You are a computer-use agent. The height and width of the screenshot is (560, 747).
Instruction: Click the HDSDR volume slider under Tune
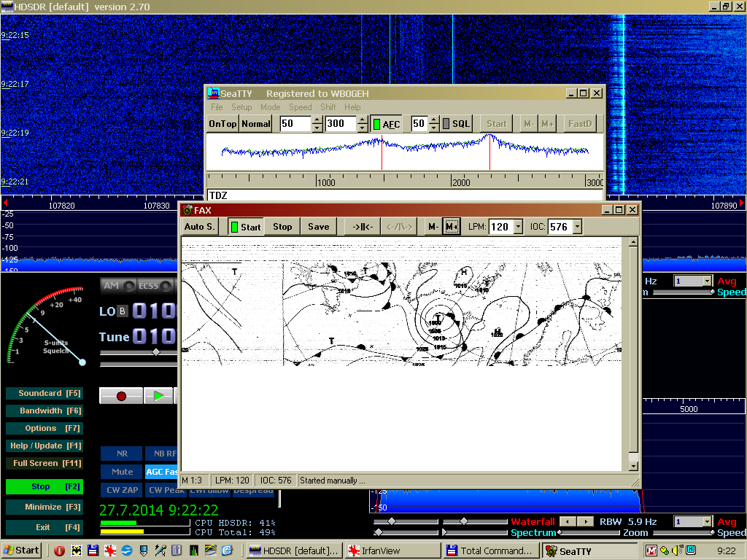138,352
